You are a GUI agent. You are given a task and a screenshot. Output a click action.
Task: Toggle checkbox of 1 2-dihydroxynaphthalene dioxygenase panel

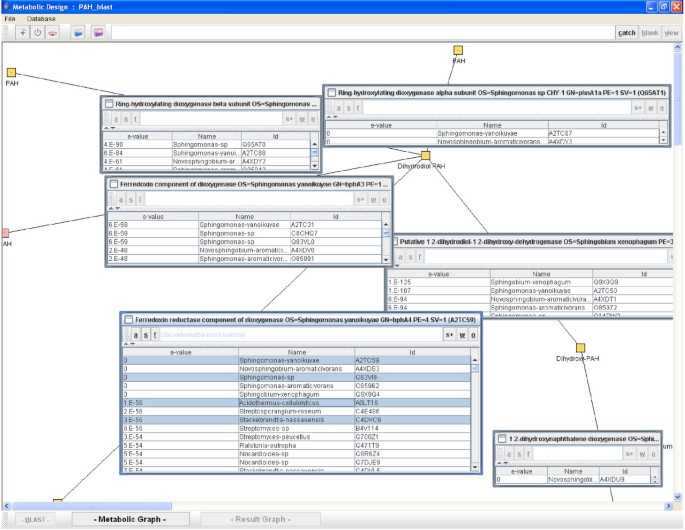click(502, 439)
